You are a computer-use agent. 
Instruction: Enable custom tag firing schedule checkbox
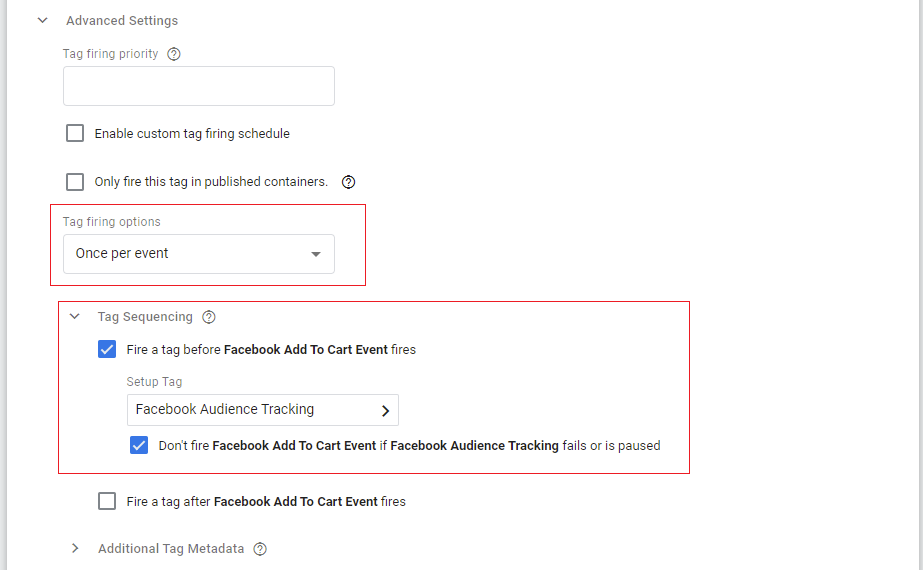tap(75, 133)
